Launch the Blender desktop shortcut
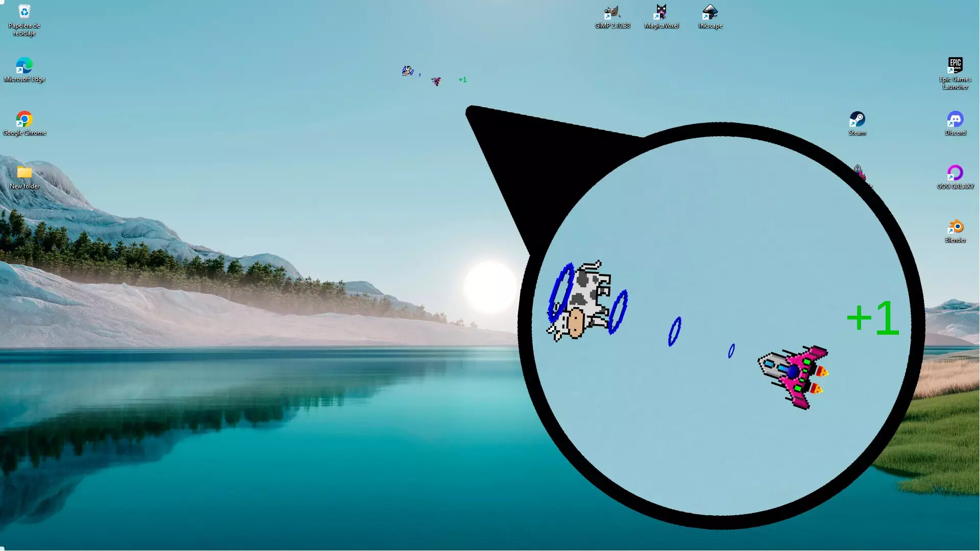Screen dimensions: 980x551 pos(955,227)
